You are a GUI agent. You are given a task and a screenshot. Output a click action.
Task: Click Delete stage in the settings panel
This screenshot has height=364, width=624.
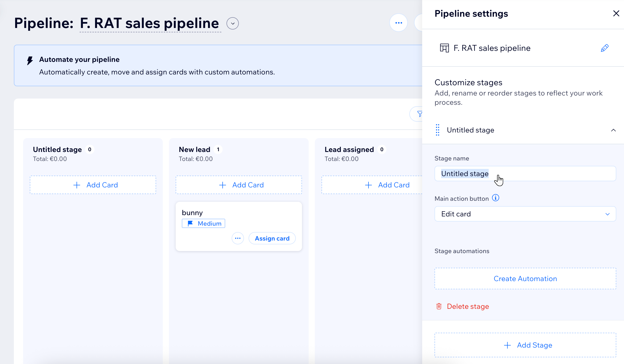(468, 306)
